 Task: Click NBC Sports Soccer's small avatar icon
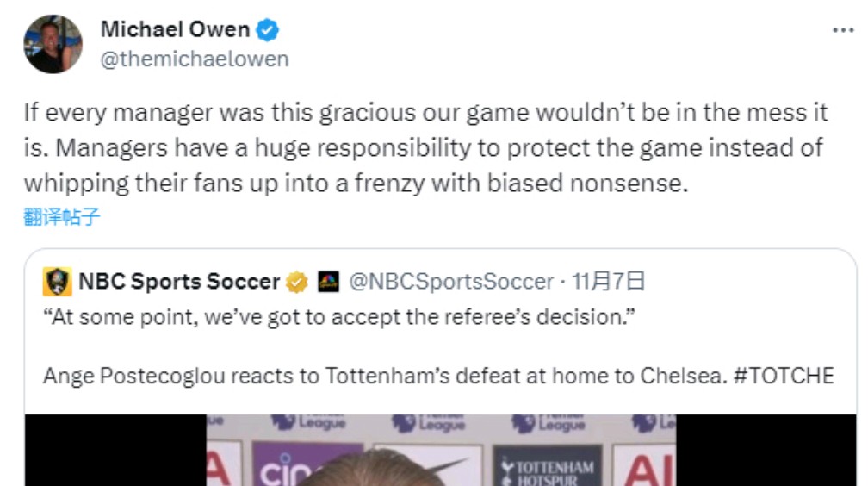[58, 282]
